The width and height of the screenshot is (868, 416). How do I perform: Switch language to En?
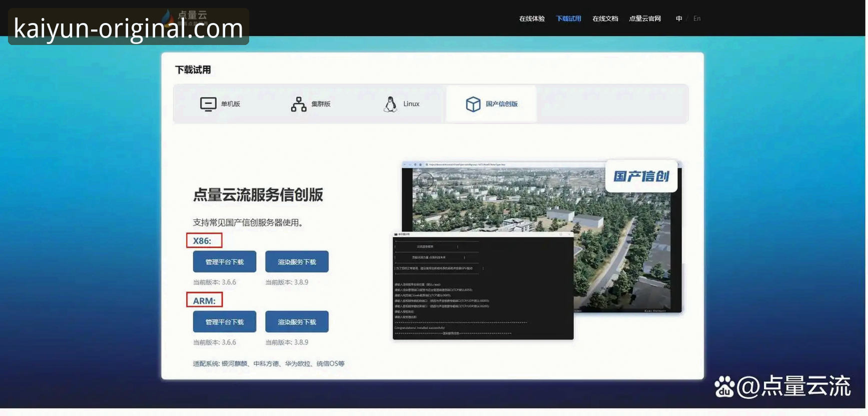pyautogui.click(x=697, y=18)
